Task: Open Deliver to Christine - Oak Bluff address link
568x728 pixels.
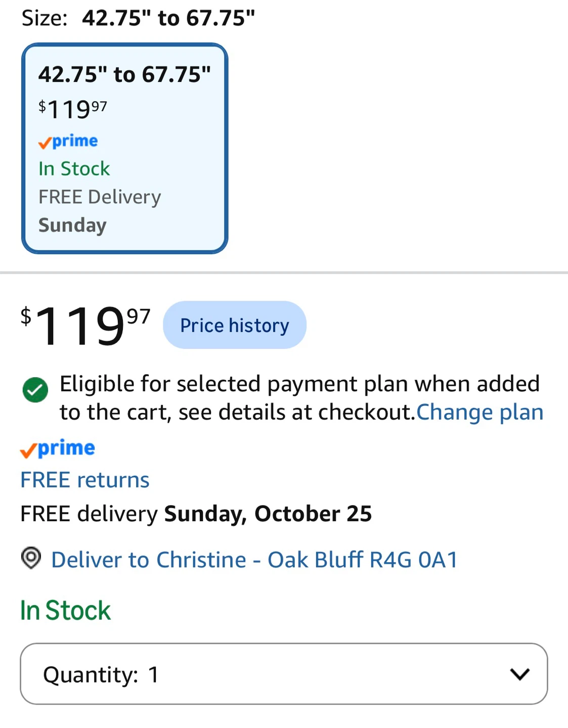Action: pyautogui.click(x=254, y=560)
